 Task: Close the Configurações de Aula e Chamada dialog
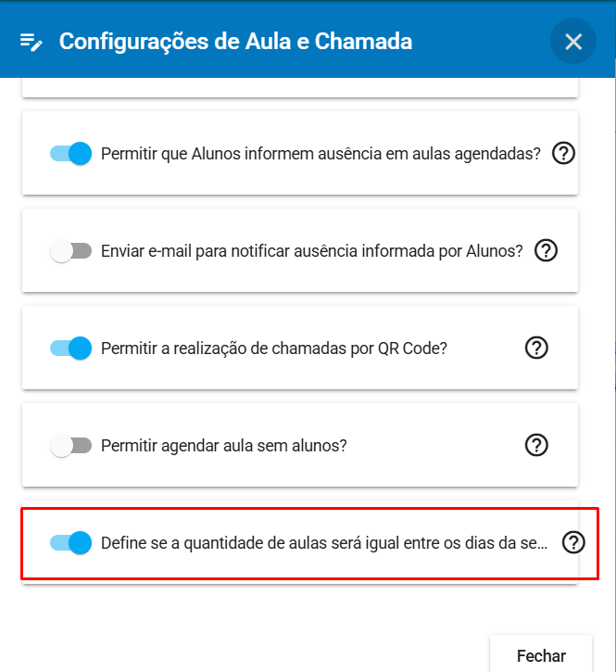[x=572, y=42]
